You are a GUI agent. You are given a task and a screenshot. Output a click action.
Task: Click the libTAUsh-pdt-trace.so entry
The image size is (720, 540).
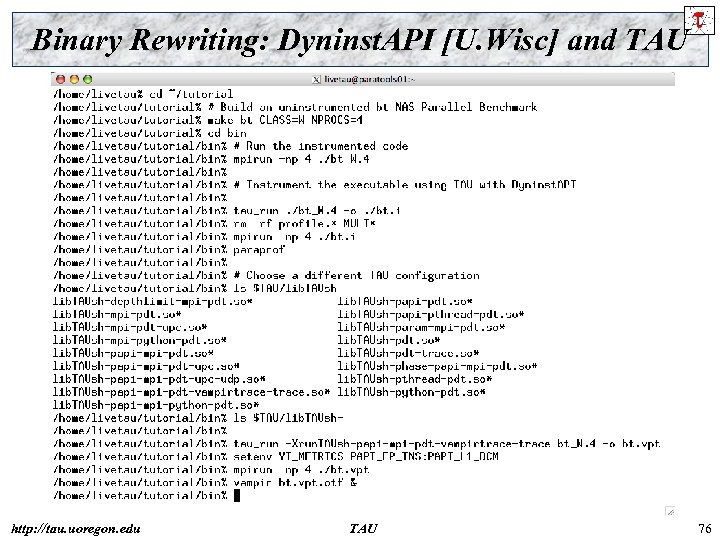[409, 353]
